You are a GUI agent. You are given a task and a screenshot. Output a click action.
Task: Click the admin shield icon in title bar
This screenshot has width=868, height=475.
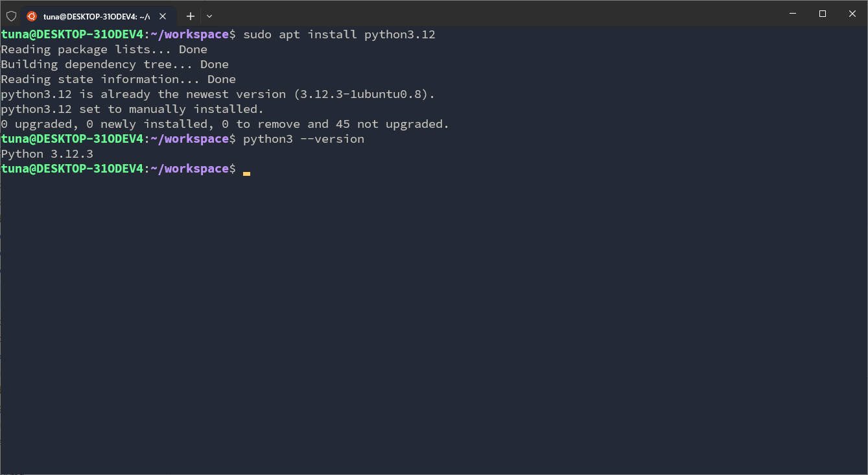(11, 16)
